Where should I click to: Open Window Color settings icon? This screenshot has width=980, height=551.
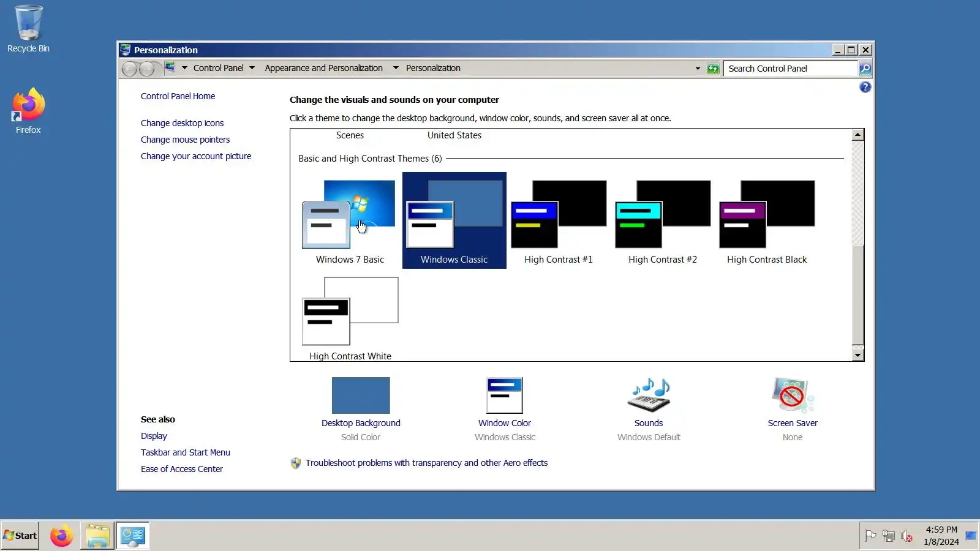[505, 395]
